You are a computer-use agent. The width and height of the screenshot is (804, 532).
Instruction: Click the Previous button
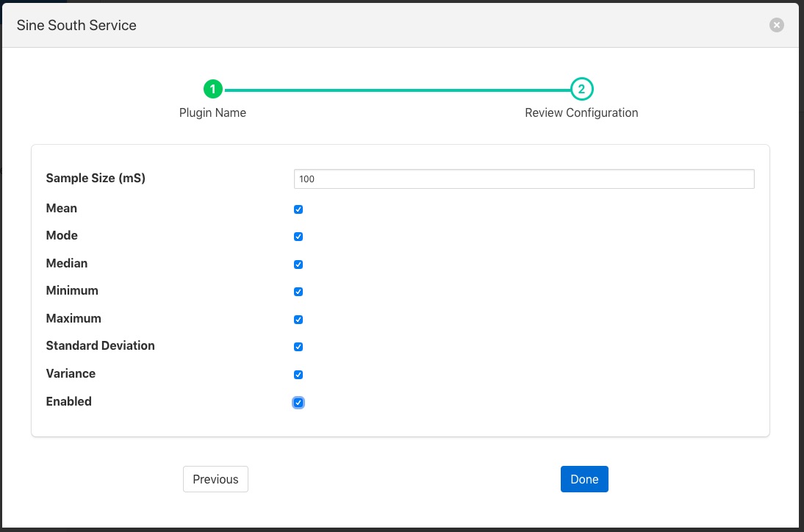(x=215, y=479)
